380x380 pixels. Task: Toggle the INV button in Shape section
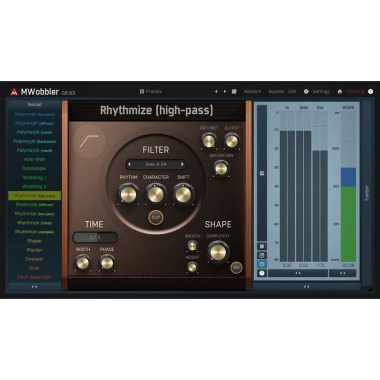pos(236,267)
